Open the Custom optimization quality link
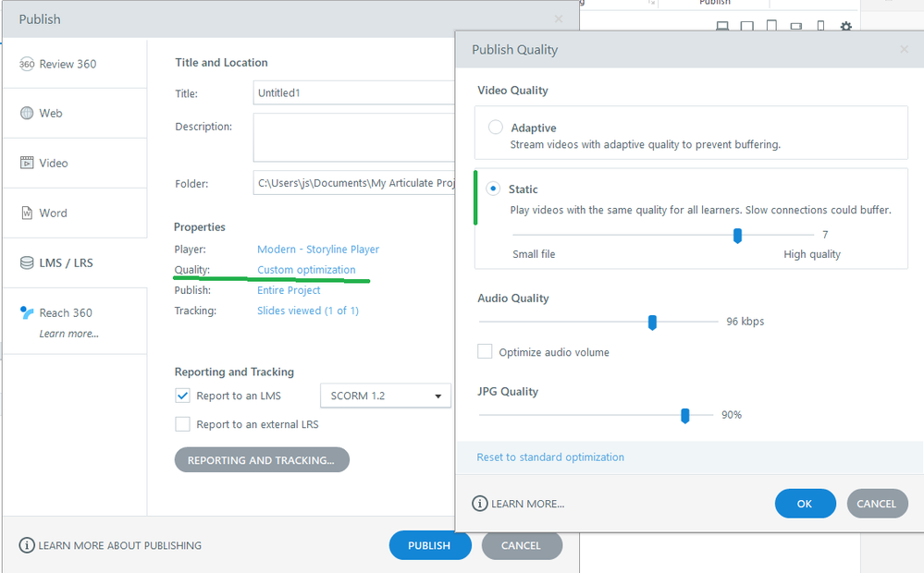The height and width of the screenshot is (573, 924). 306,270
